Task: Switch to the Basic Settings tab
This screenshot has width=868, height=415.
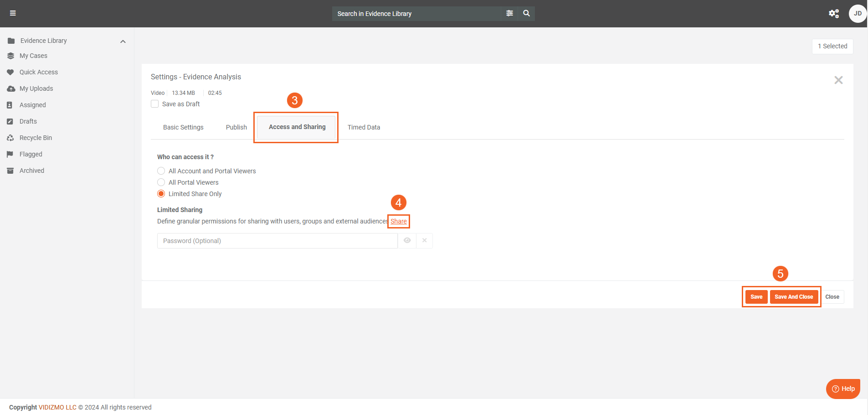Action: [x=183, y=127]
